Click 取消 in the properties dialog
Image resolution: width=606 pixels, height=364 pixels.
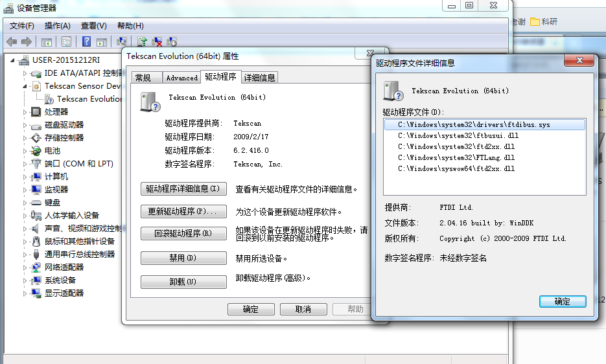coord(303,309)
